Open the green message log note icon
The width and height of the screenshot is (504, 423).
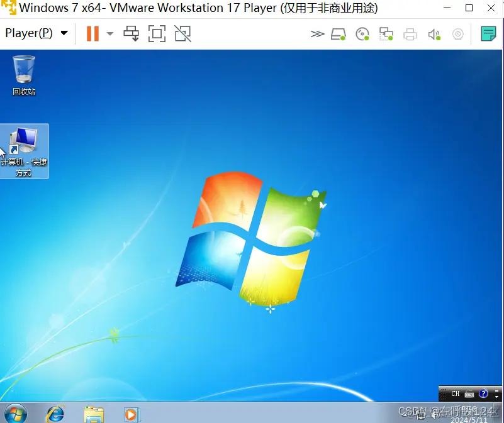(488, 34)
